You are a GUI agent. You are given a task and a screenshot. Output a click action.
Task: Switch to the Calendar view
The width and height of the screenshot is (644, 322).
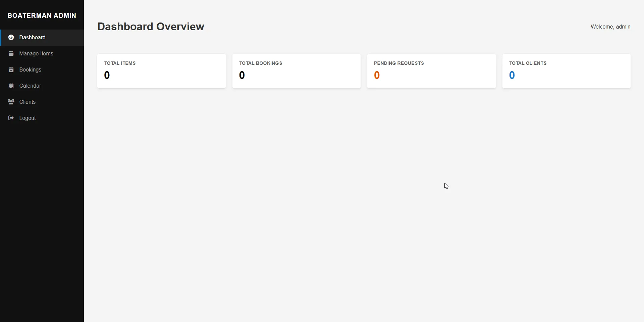pyautogui.click(x=30, y=86)
